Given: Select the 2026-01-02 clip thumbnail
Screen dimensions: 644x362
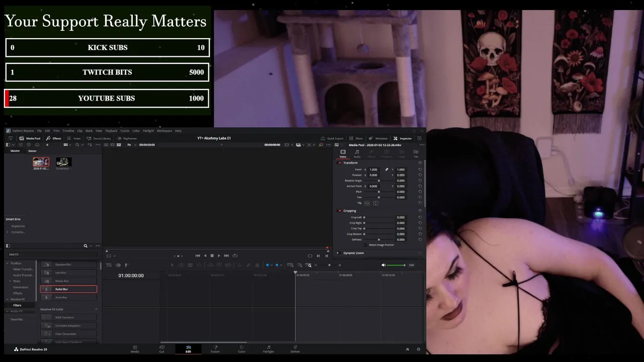Looking at the screenshot, I should (x=41, y=162).
